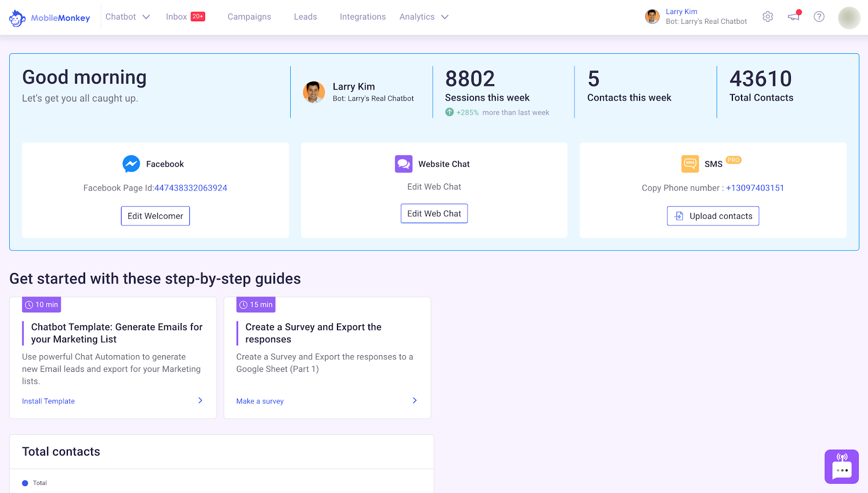Click the Website Chat purple icon
Viewport: 868px width, 493px height.
[404, 164]
